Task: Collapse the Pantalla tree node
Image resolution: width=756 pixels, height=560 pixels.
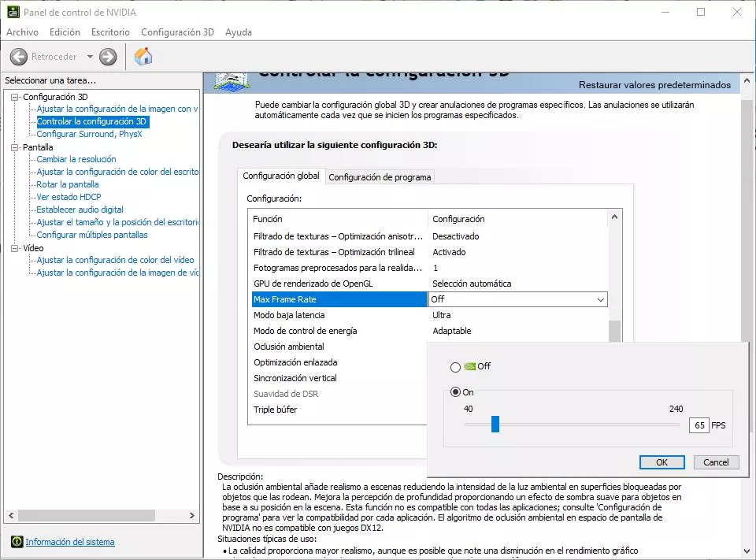Action: [15, 147]
